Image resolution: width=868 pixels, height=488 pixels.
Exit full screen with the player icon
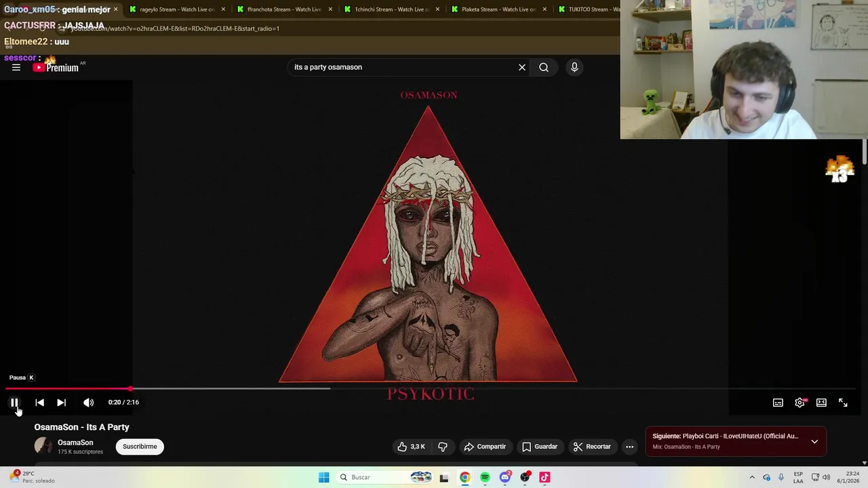843,403
